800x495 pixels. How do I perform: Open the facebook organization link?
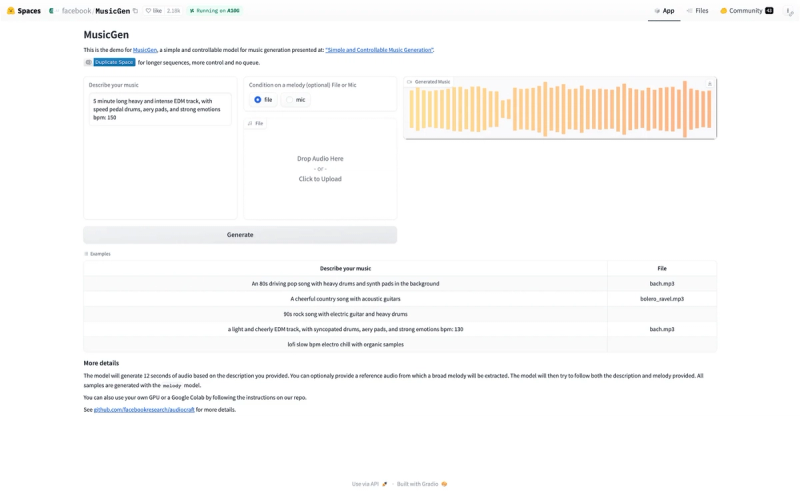(77, 11)
